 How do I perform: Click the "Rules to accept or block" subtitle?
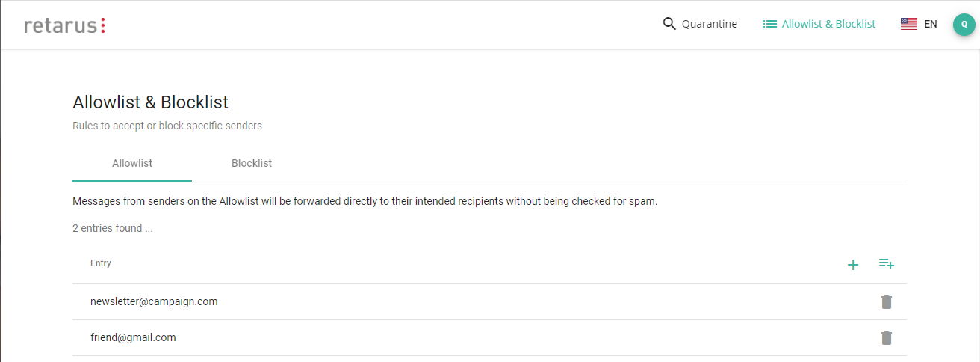pyautogui.click(x=167, y=126)
